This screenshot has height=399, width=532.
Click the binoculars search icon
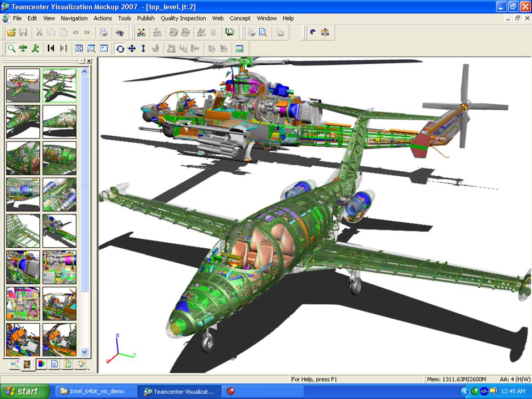point(120,33)
